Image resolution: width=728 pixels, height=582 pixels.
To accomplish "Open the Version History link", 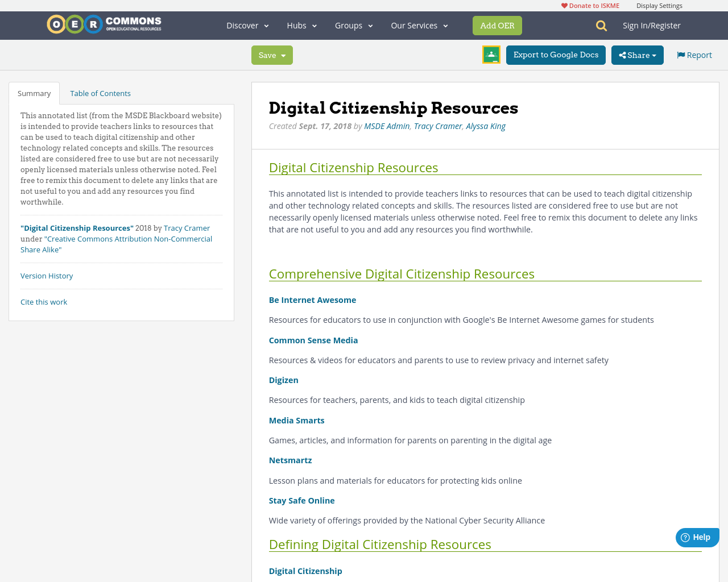I will (x=47, y=276).
